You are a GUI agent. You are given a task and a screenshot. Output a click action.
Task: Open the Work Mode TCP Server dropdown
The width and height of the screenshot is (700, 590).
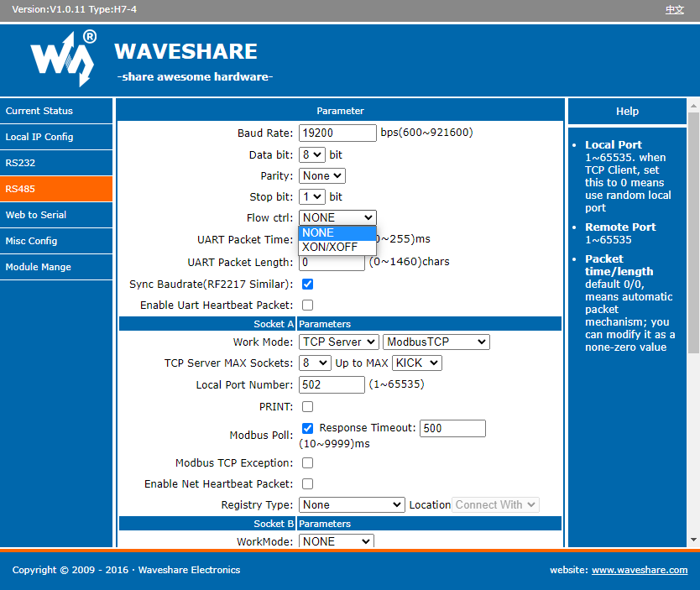(x=338, y=342)
